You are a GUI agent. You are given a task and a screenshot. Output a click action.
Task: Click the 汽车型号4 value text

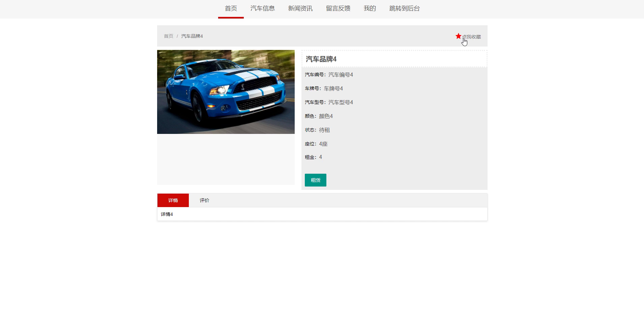click(341, 102)
